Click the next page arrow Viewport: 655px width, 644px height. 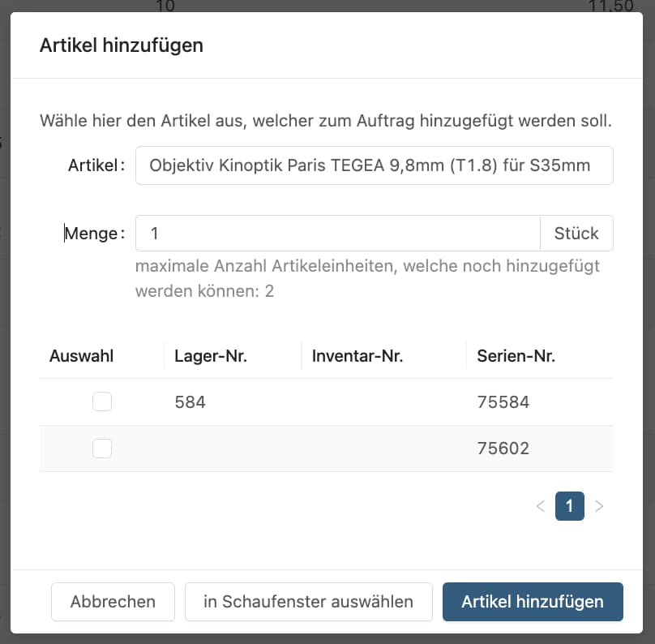599,506
